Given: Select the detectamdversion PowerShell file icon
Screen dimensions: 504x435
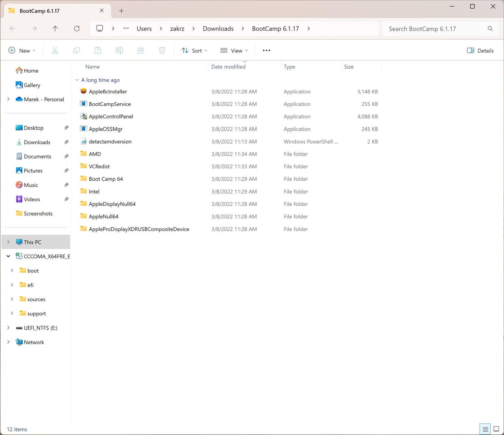Looking at the screenshot, I should point(84,141).
